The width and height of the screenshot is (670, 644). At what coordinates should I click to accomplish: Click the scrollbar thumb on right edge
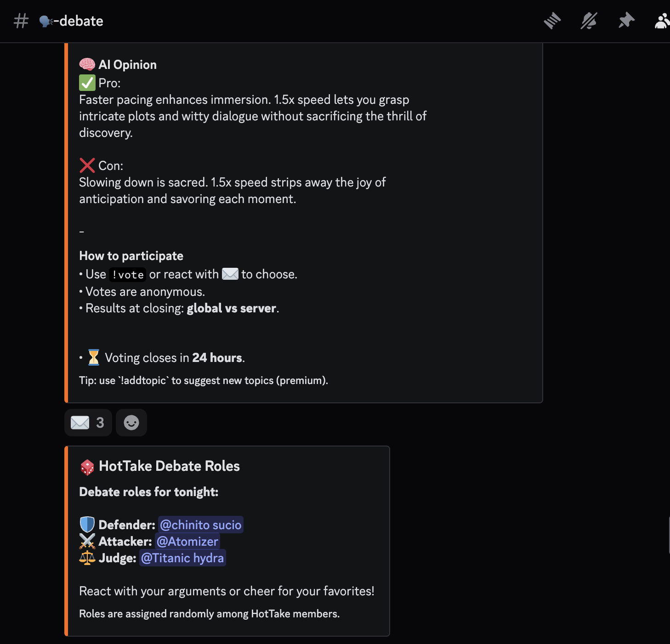tap(669, 535)
